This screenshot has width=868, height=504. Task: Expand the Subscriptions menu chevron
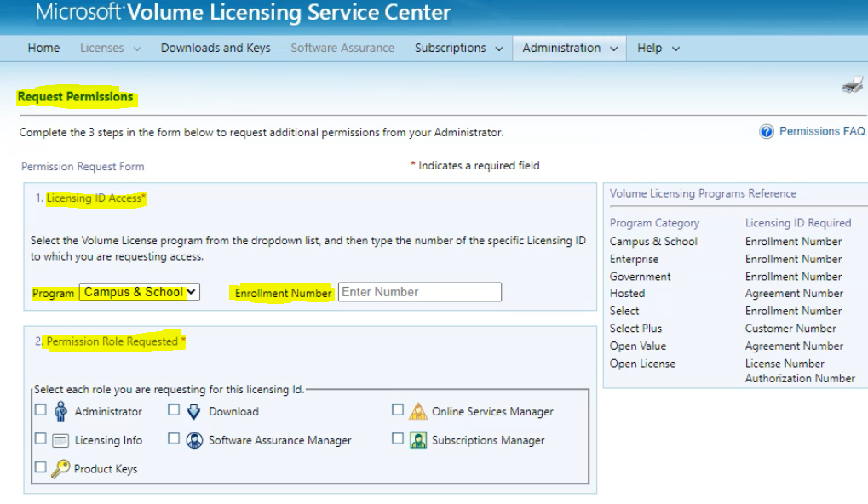pos(499,49)
